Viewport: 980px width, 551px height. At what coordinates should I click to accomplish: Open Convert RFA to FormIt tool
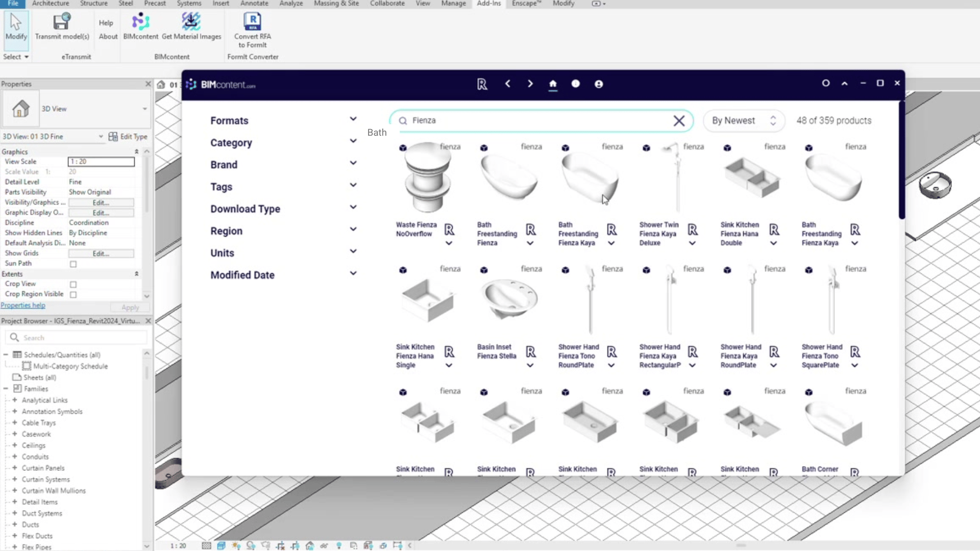click(253, 30)
